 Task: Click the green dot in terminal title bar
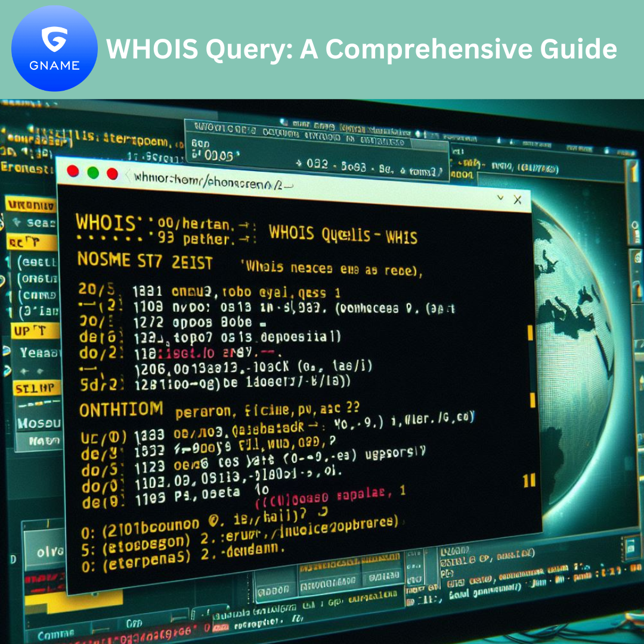pyautogui.click(x=93, y=172)
